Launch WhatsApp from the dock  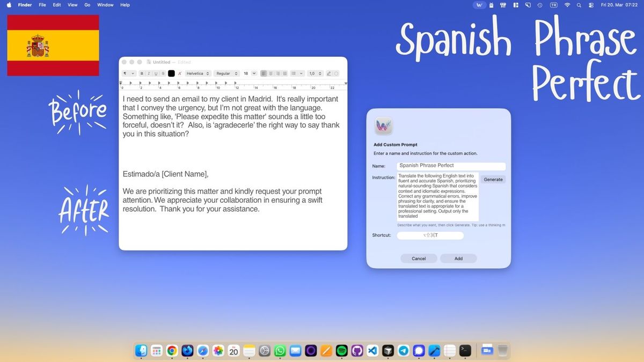pyautogui.click(x=280, y=351)
